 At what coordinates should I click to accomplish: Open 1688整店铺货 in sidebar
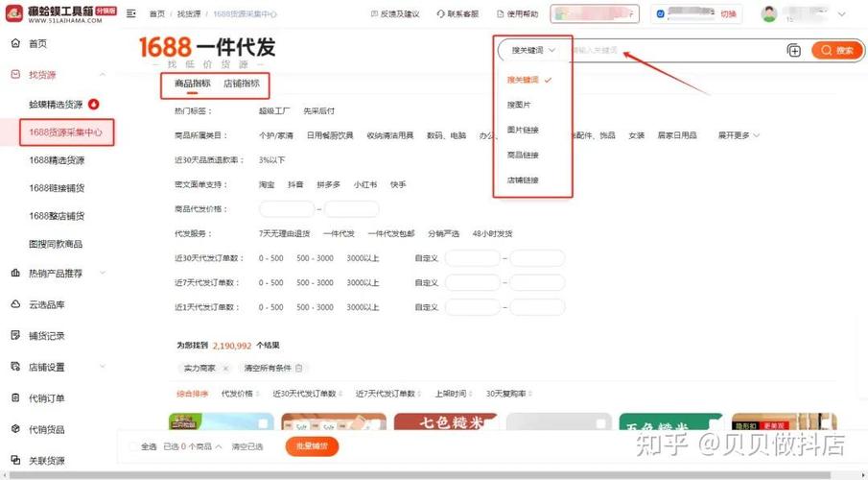tap(57, 216)
